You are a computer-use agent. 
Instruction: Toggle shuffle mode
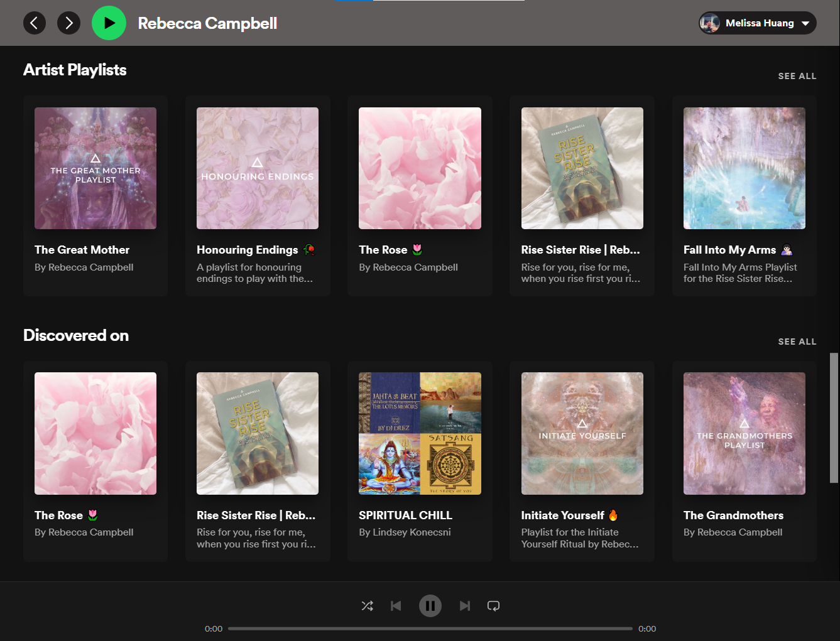pyautogui.click(x=368, y=606)
